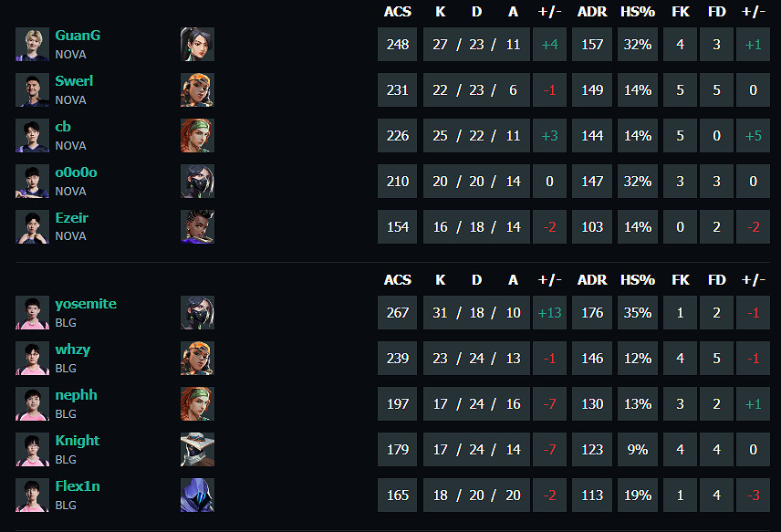This screenshot has height=532, width=781.
Task: Go to Flex1n's player page
Action: tap(78, 486)
